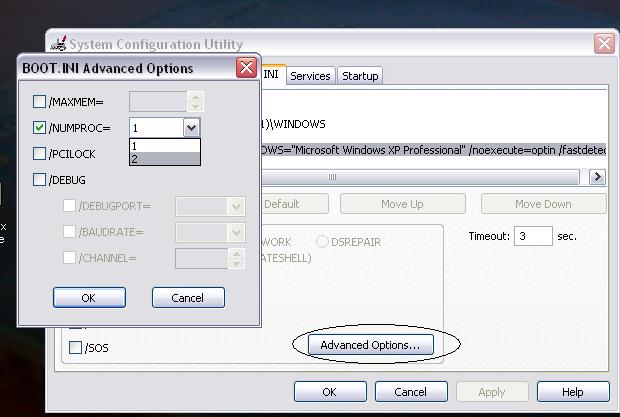Image resolution: width=620 pixels, height=417 pixels.
Task: Click the Set as Default button
Action: point(295,204)
